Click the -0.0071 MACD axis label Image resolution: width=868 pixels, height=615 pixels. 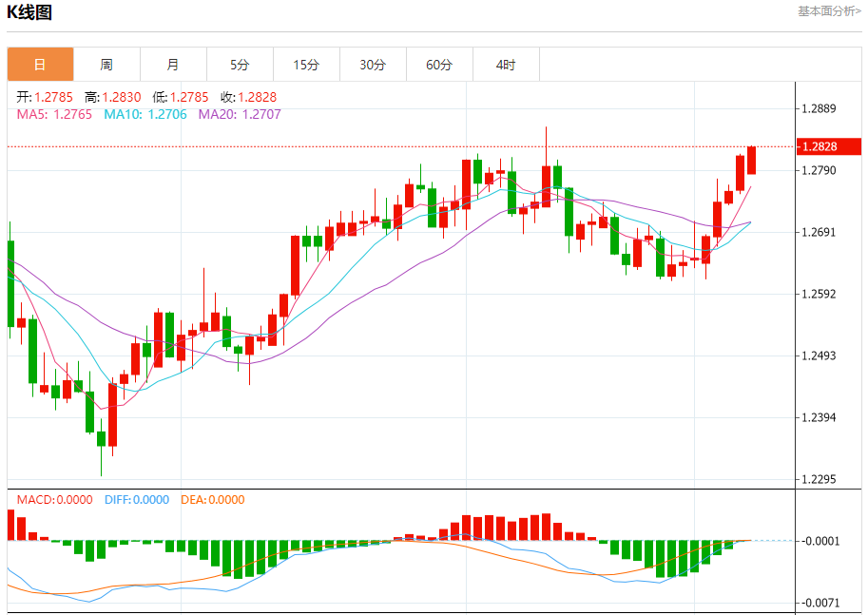(x=820, y=603)
